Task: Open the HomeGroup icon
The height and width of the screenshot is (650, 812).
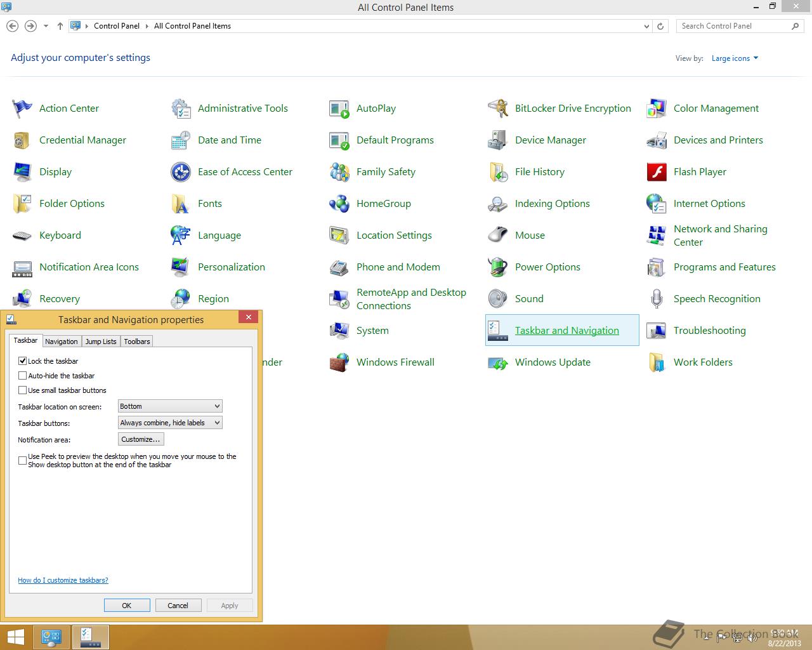Action: [339, 204]
